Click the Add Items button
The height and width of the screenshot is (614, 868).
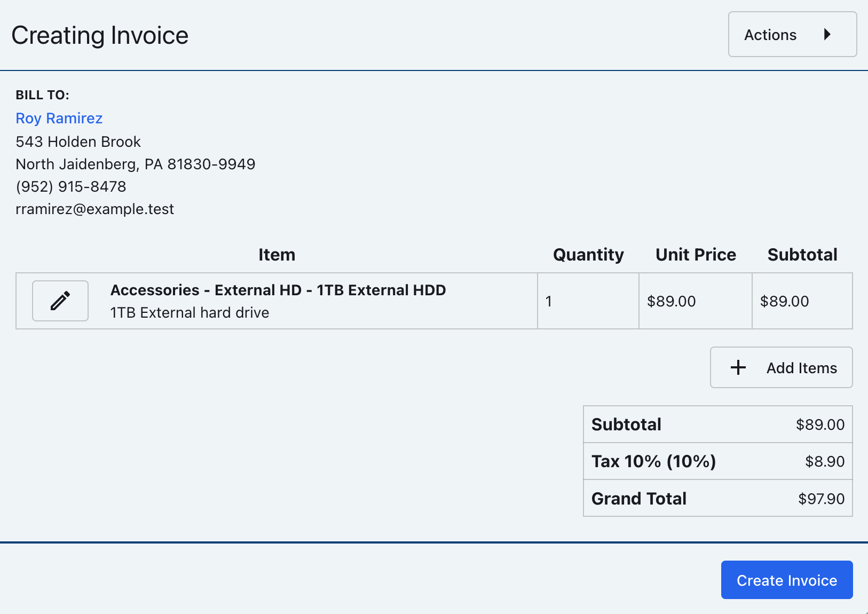(781, 367)
